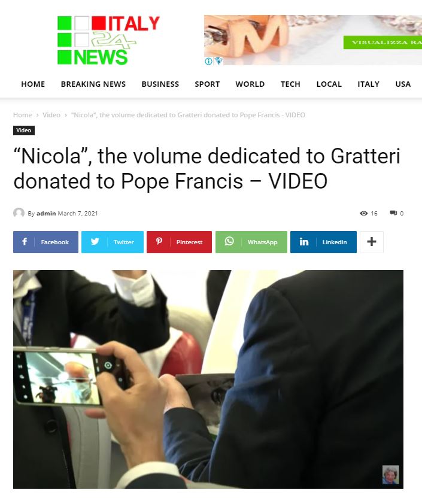Viewport: 422px width, 504px height.
Task: Share the article via WhatsApp
Action: point(251,242)
